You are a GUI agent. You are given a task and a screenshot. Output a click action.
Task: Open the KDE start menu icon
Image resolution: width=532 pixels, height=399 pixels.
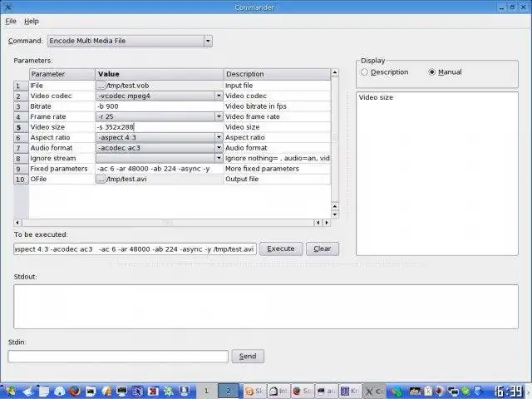[x=11, y=391]
